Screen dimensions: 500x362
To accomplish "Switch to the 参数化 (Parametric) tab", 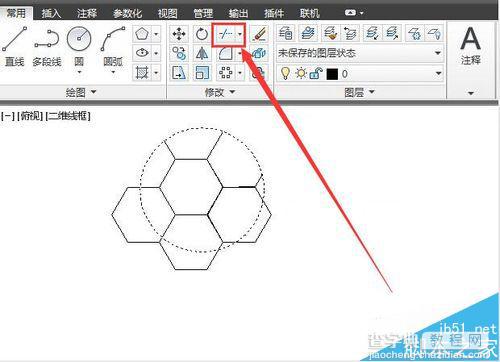I will [127, 13].
